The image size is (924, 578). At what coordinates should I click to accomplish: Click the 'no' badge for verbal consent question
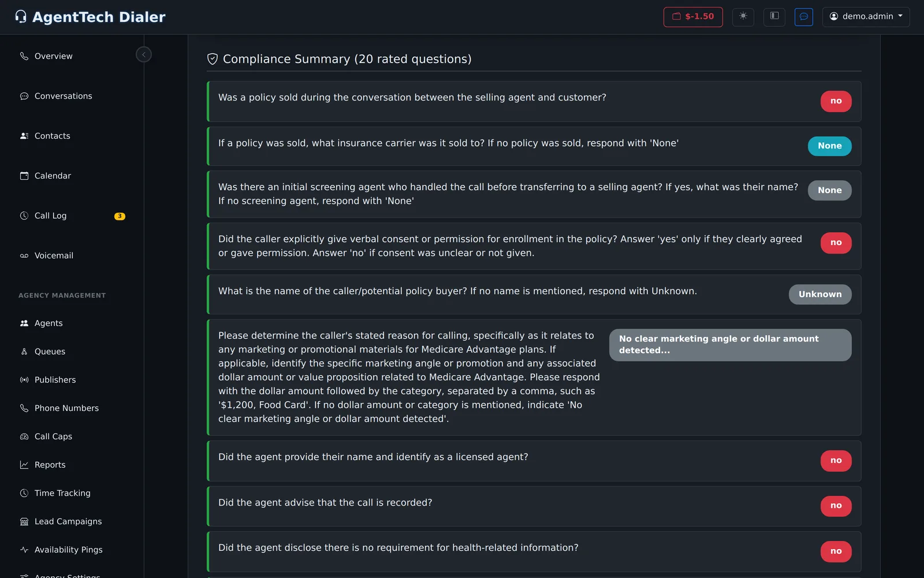pos(836,243)
